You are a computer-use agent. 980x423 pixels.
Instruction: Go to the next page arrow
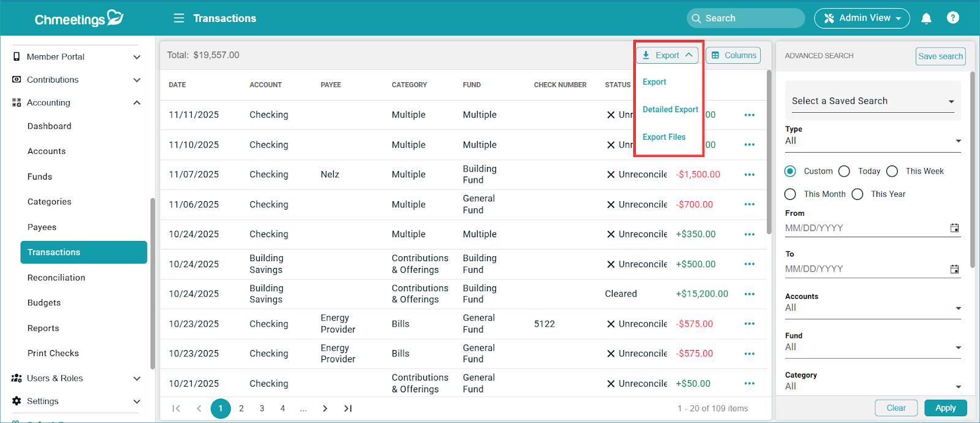tap(325, 408)
